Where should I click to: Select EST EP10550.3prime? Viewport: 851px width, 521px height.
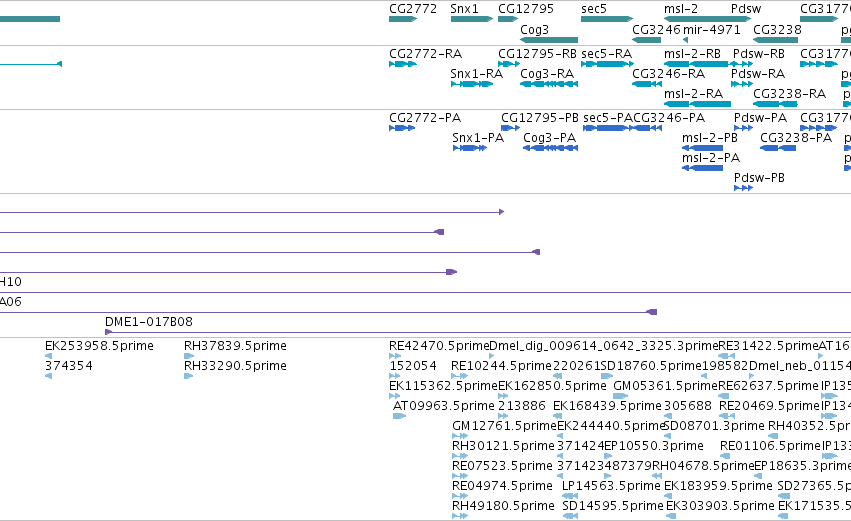click(654, 446)
